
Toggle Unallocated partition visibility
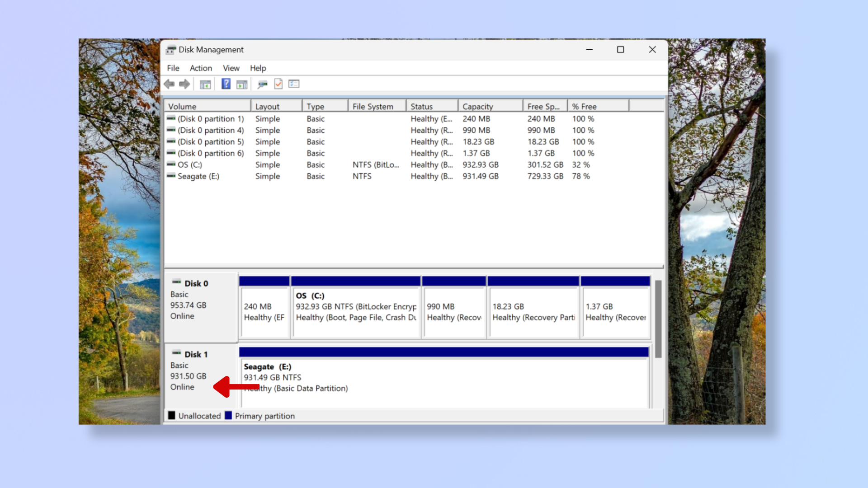172,415
